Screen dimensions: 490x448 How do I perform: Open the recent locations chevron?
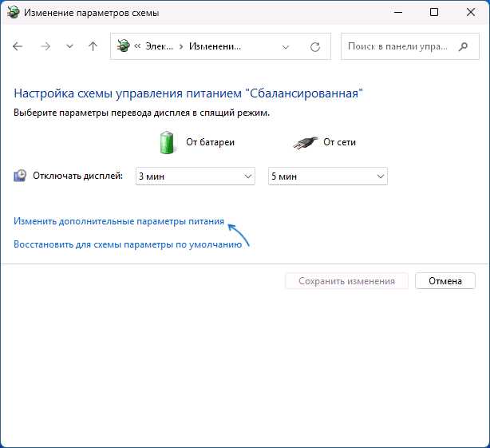pyautogui.click(x=69, y=47)
